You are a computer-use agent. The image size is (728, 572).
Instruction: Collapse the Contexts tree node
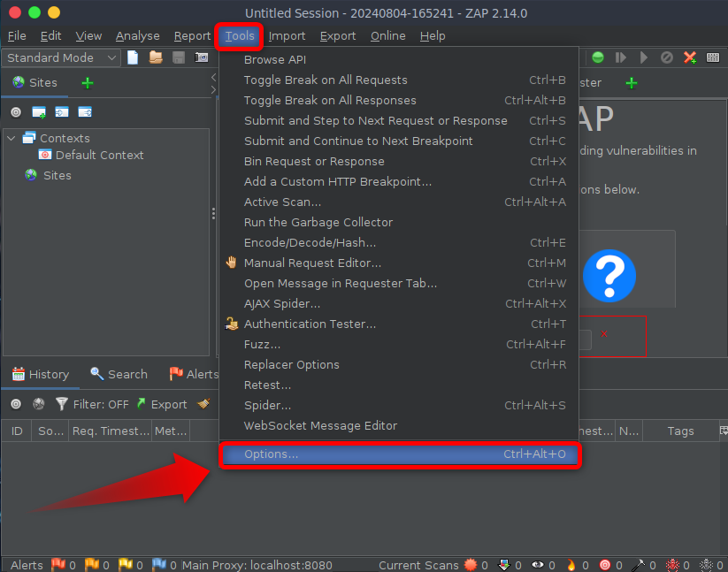point(11,138)
